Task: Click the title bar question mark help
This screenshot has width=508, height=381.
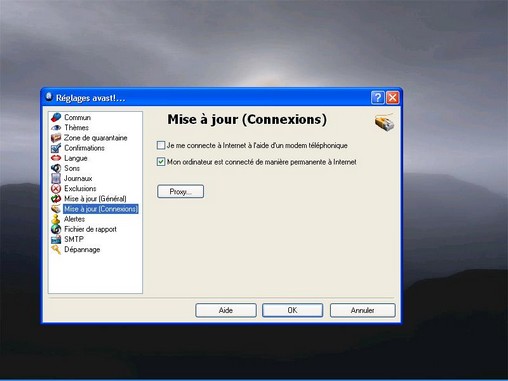Action: (378, 98)
